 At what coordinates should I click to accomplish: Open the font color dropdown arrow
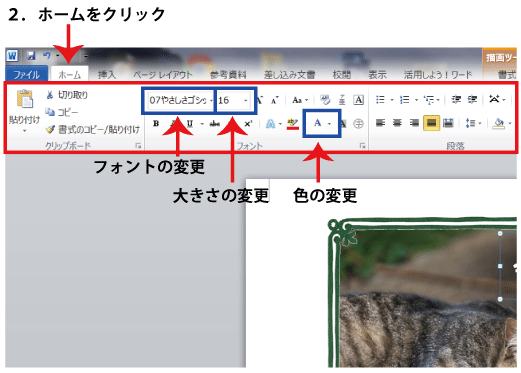(329, 124)
